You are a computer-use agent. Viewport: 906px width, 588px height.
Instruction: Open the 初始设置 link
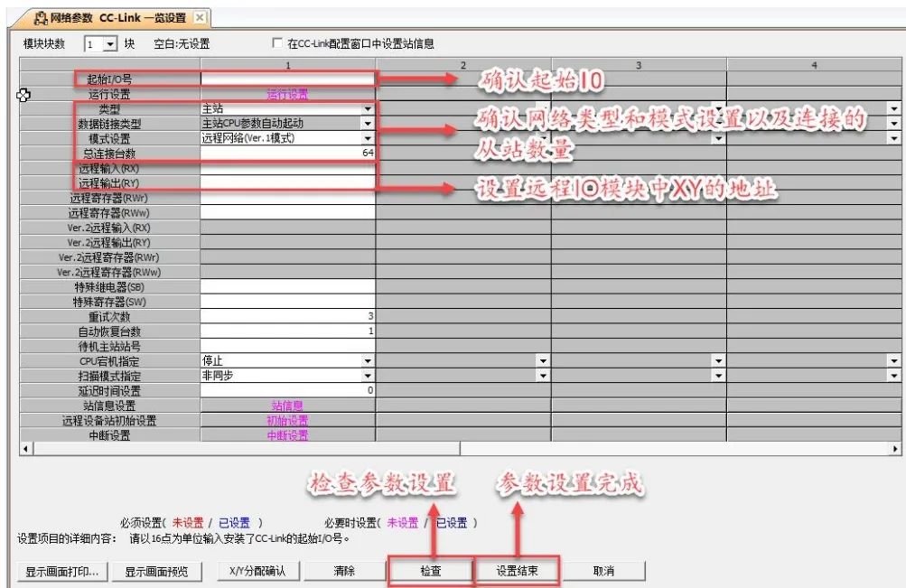(288, 421)
